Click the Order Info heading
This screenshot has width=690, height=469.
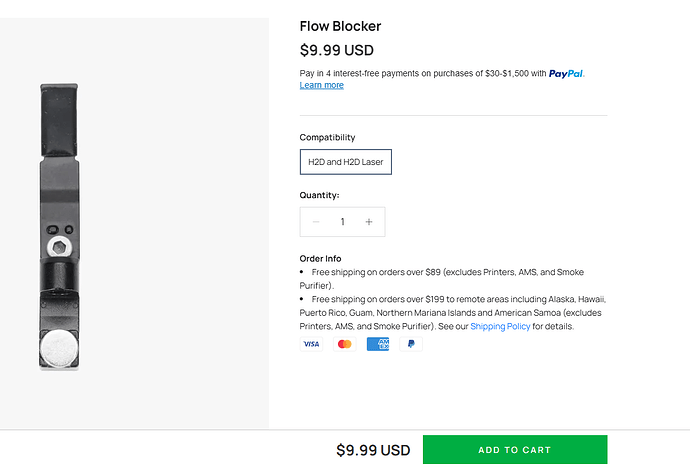coord(320,259)
